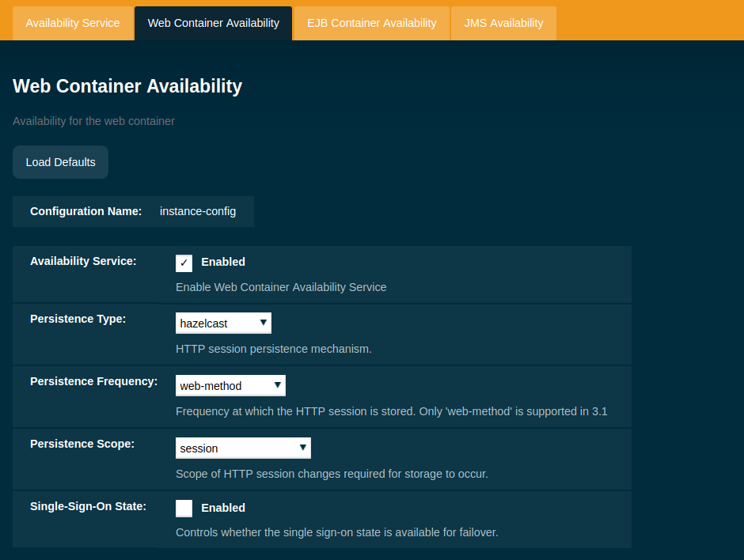Click the Persistence Type dropdown arrow
The width and height of the screenshot is (744, 560).
click(x=264, y=323)
